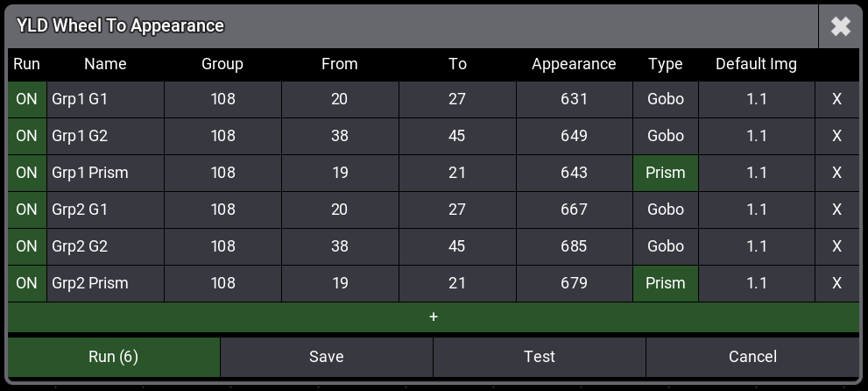The height and width of the screenshot is (391, 868).
Task: Delete the Grp2 G1 row with X
Action: [836, 210]
